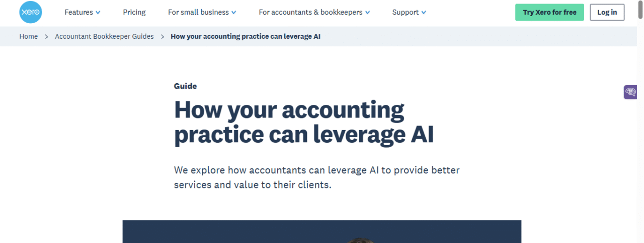644x243 pixels.
Task: Open the Support menu label
Action: (x=405, y=12)
